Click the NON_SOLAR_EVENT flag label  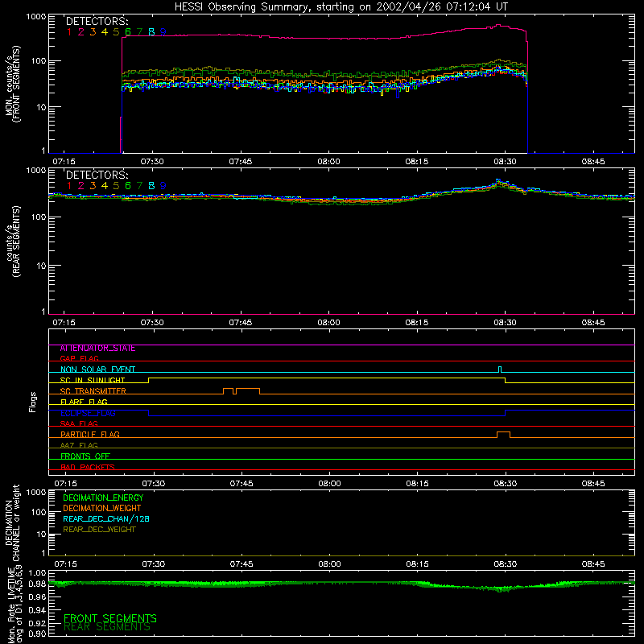[x=97, y=369]
